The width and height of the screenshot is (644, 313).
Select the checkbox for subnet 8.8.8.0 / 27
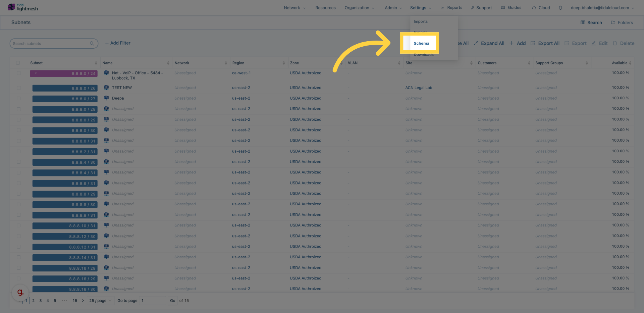tap(19, 99)
